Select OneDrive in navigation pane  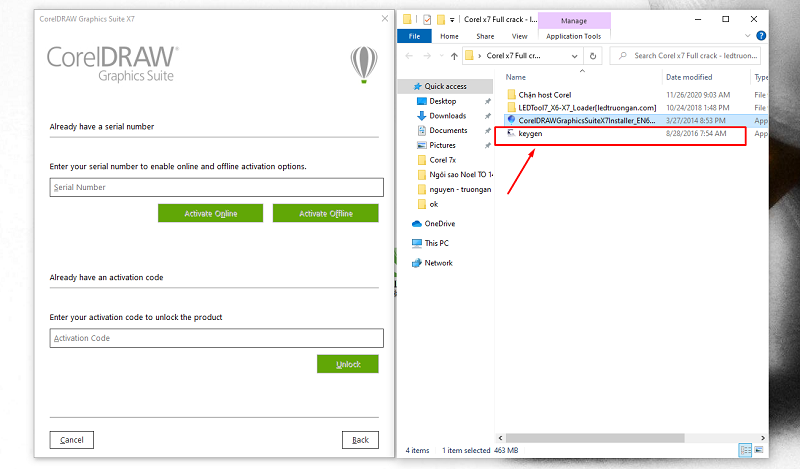439,224
